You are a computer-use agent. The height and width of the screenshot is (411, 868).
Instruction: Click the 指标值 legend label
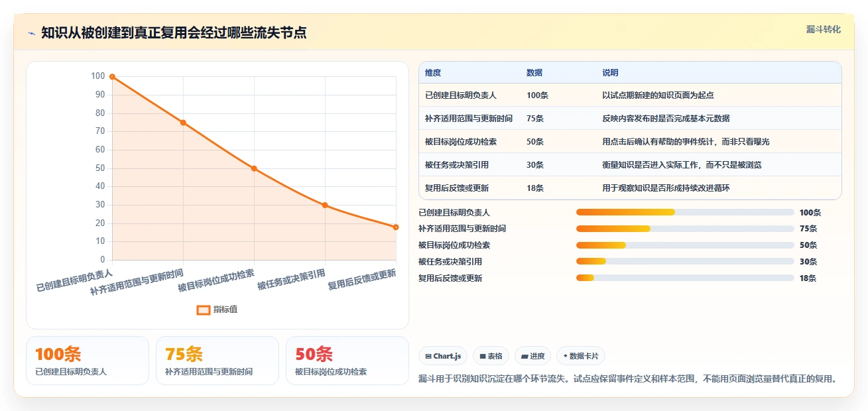point(225,310)
